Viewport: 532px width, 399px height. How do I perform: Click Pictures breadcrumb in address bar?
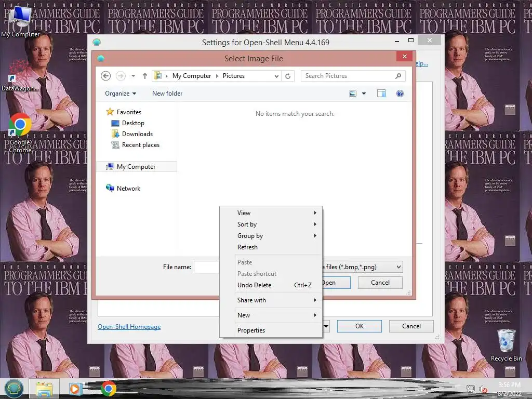233,76
